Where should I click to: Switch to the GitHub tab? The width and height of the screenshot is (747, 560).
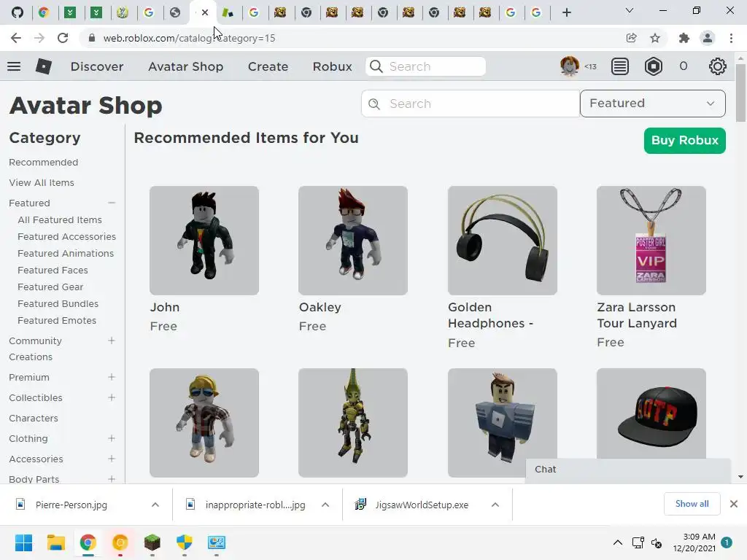tap(18, 12)
